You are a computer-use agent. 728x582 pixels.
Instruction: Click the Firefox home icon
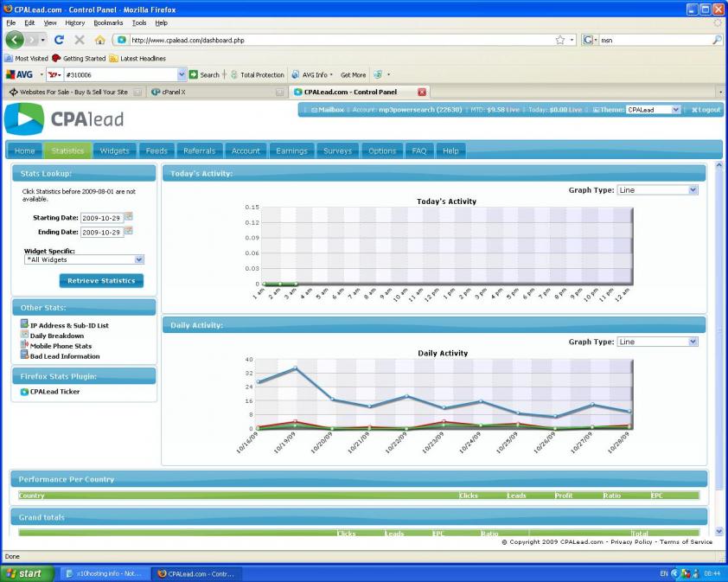pyautogui.click(x=99, y=40)
